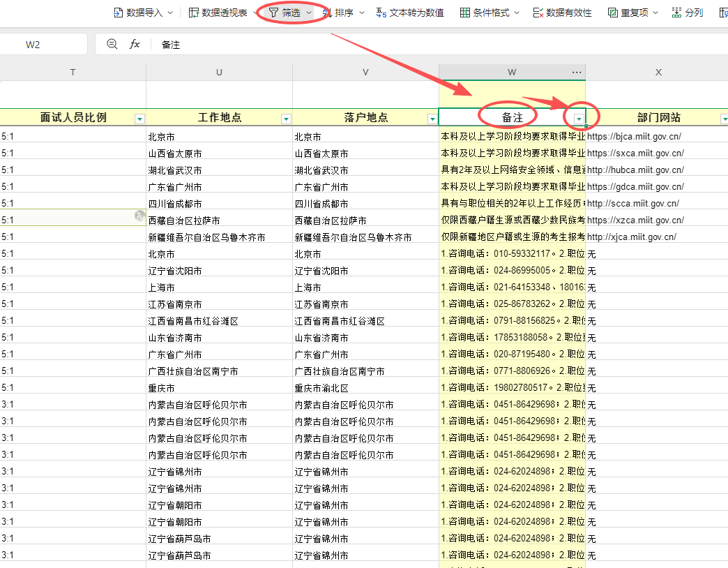Click the fx insert function button
This screenshot has height=568, width=728.
point(135,44)
